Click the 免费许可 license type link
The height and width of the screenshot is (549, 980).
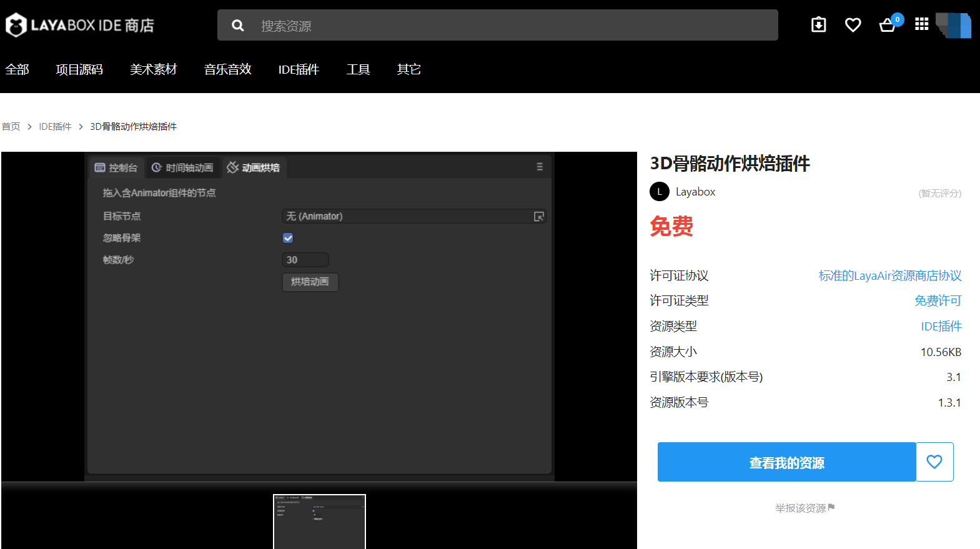938,301
